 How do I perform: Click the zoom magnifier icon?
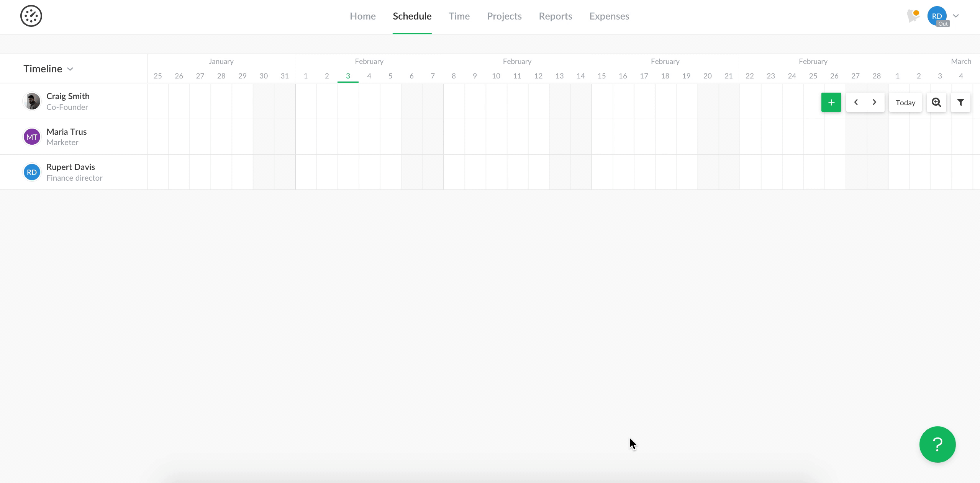pos(936,102)
